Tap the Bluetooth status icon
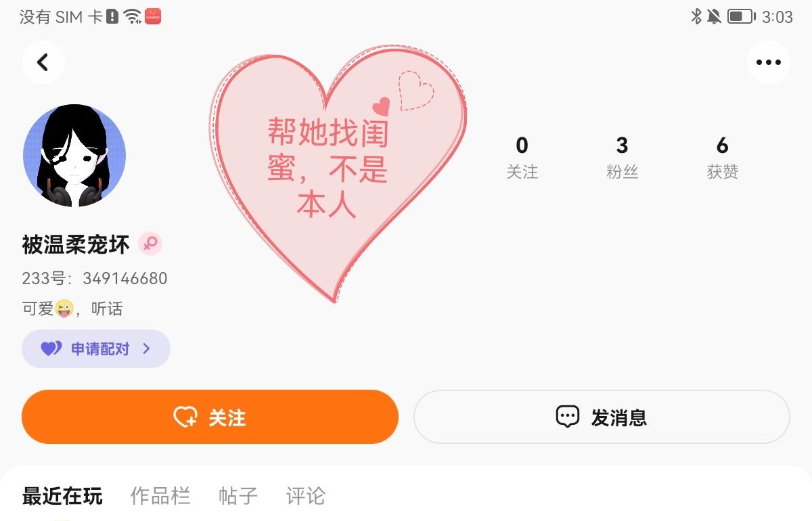 point(696,16)
